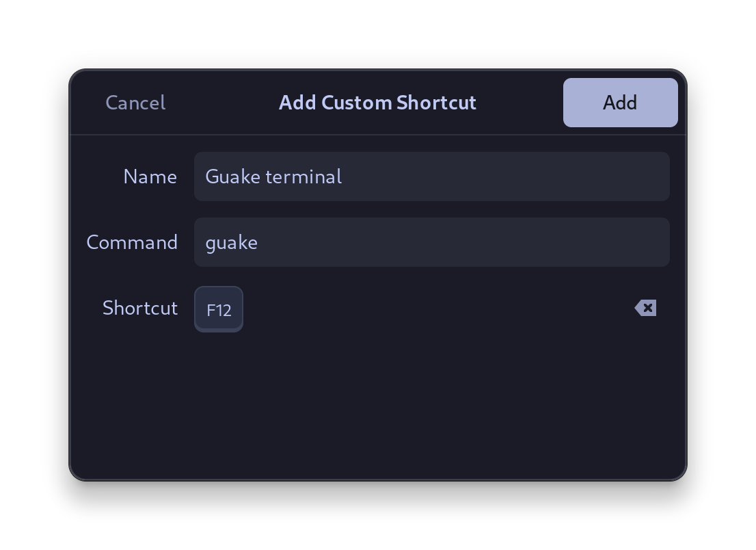Screen dimensions: 756x550
Task: Select the text 'guake' in Command field
Action: pyautogui.click(x=232, y=242)
